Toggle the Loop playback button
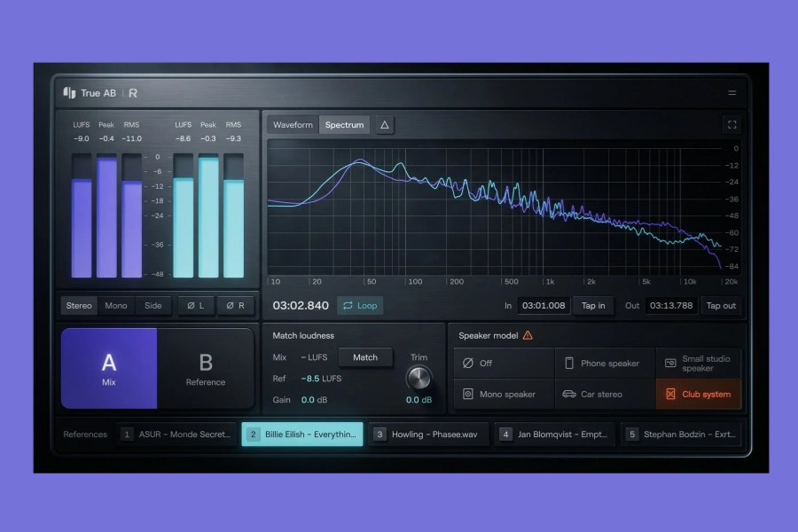The height and width of the screenshot is (532, 798). (360, 305)
